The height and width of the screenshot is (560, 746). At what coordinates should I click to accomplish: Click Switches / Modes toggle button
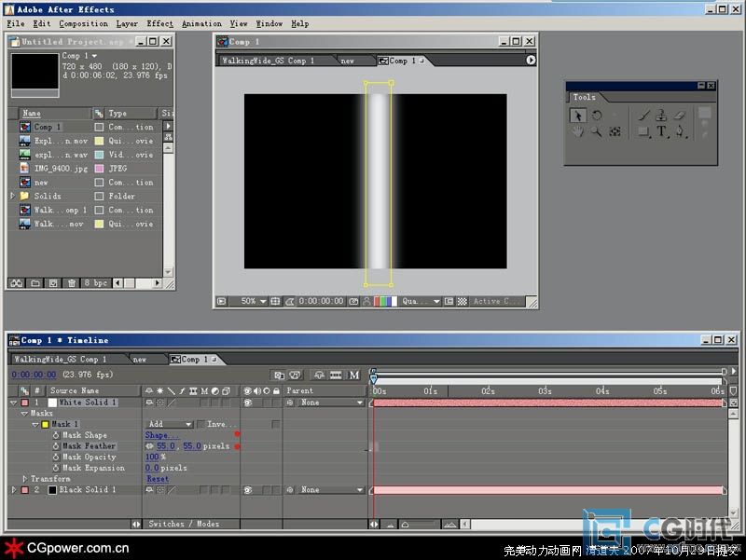[184, 524]
